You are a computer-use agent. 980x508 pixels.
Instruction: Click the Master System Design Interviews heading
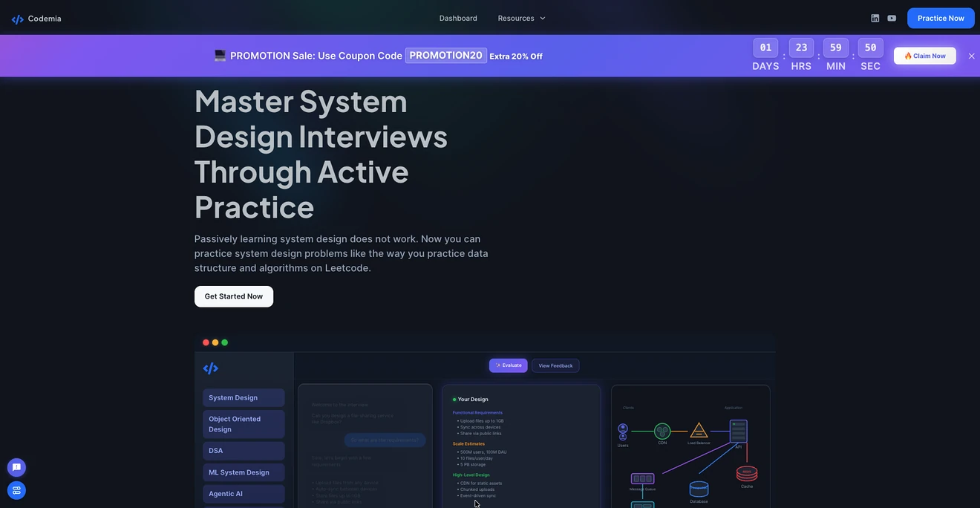click(321, 154)
